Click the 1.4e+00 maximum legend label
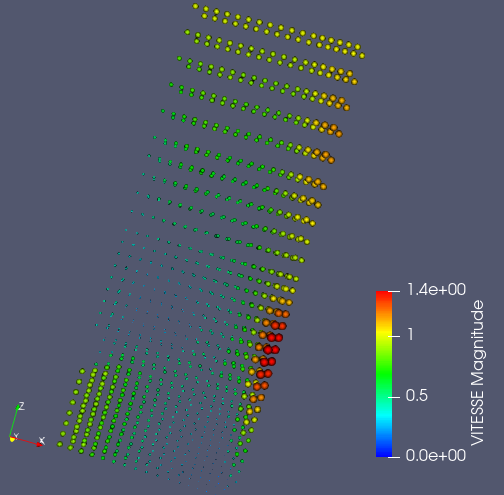This screenshot has width=504, height=495. pos(436,289)
